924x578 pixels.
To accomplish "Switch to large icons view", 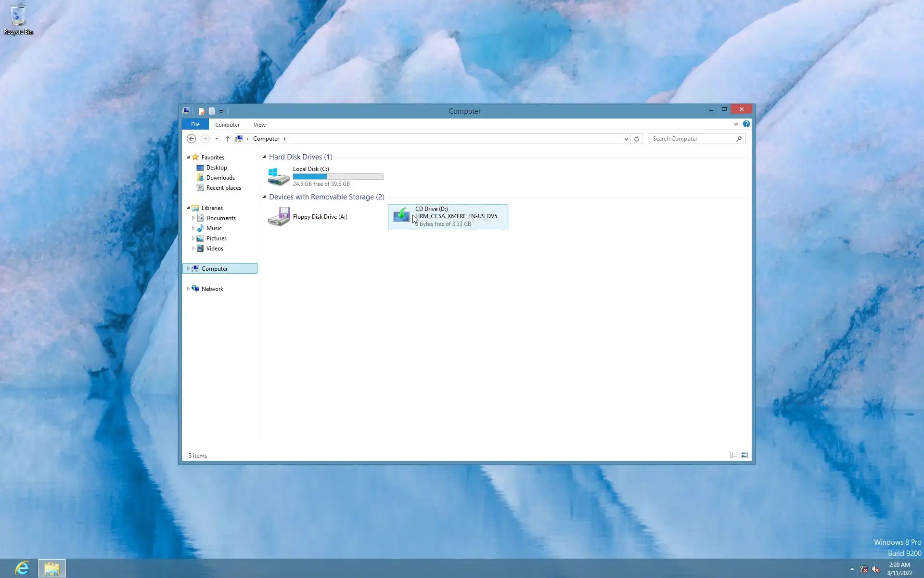I will tap(744, 455).
